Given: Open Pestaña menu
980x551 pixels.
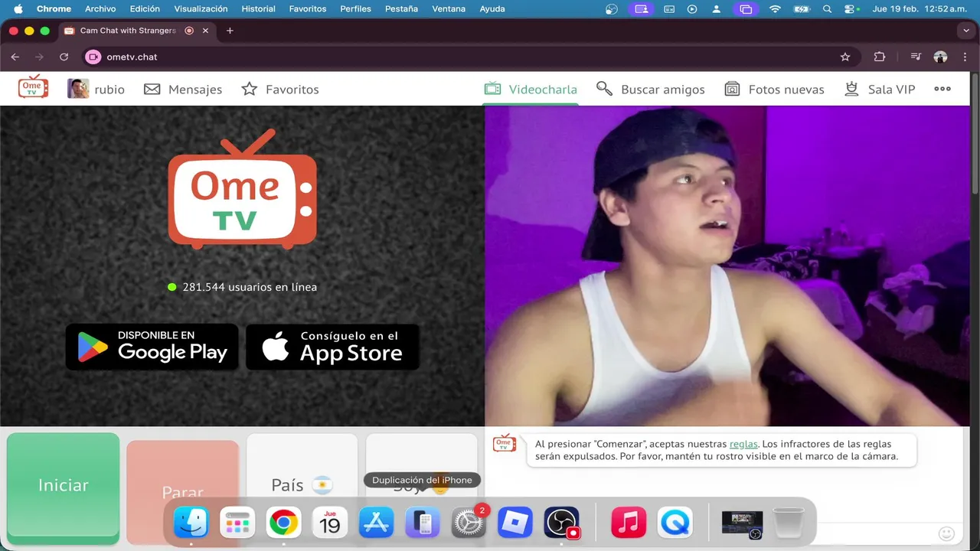Looking at the screenshot, I should pyautogui.click(x=401, y=9).
